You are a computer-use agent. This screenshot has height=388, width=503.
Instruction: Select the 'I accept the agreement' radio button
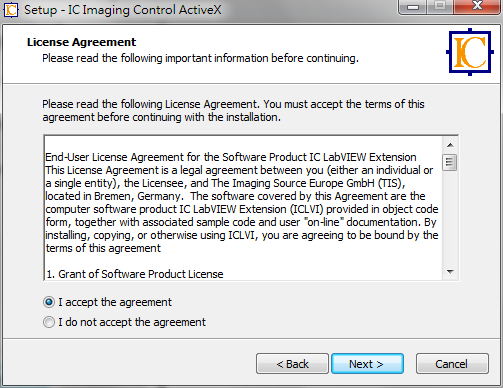[x=49, y=302]
